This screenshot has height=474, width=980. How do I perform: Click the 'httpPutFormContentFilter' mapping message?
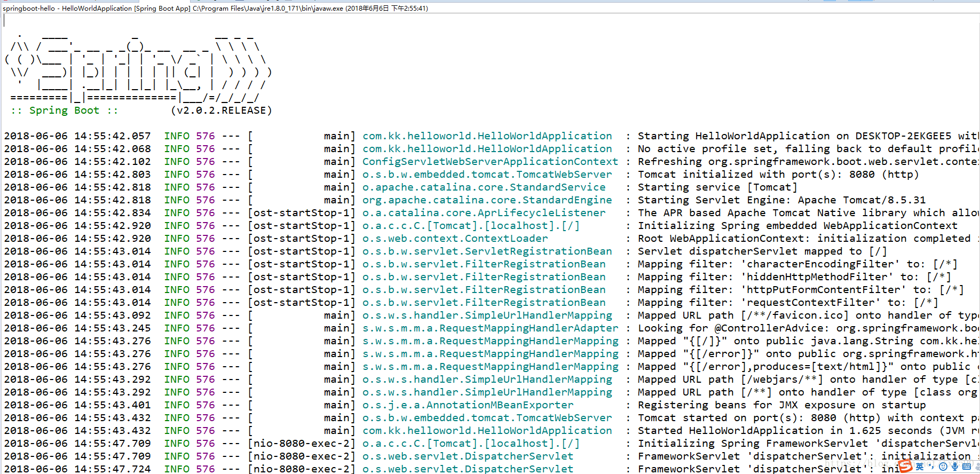[801, 290]
